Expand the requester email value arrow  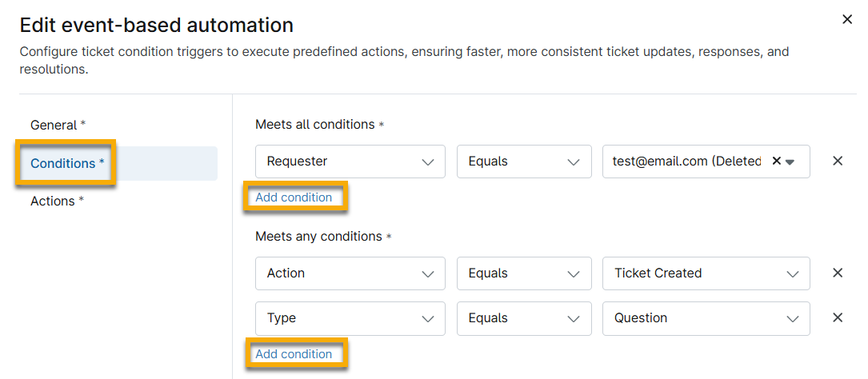(x=790, y=162)
